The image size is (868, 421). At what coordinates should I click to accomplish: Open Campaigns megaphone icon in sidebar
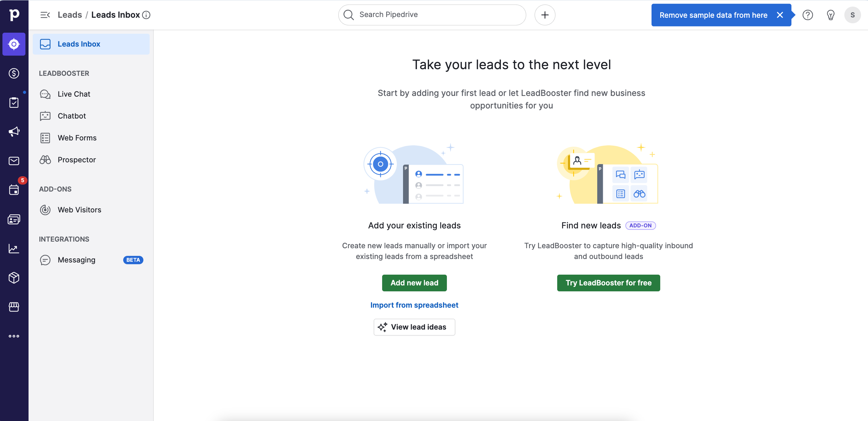coord(14,132)
